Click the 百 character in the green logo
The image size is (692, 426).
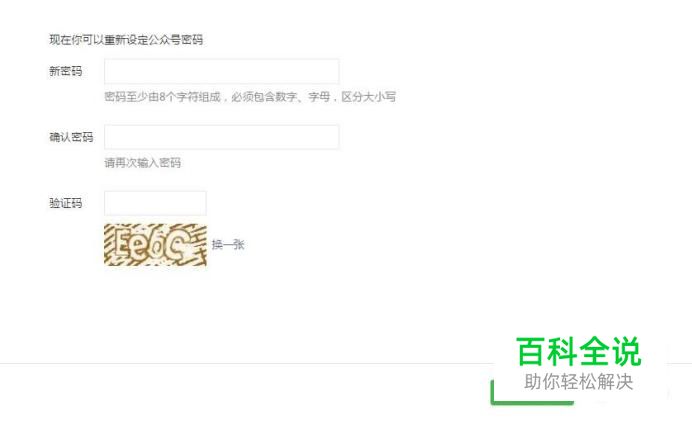coord(531,351)
